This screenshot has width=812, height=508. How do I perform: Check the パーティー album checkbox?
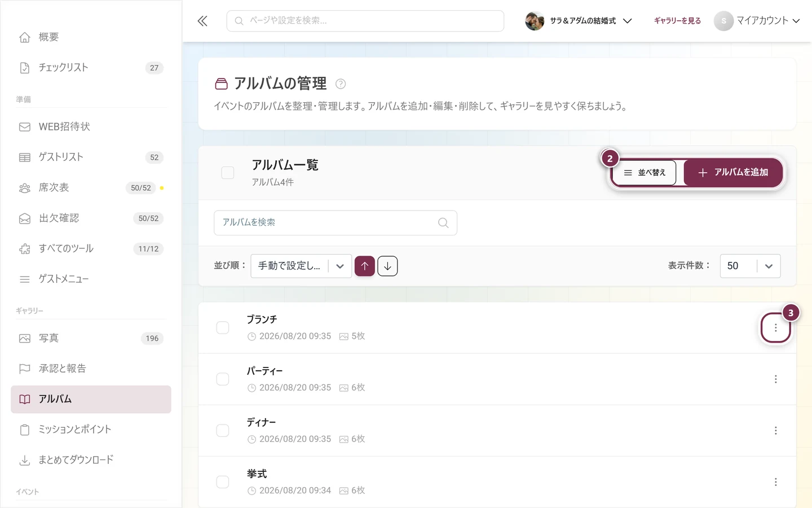pyautogui.click(x=223, y=379)
